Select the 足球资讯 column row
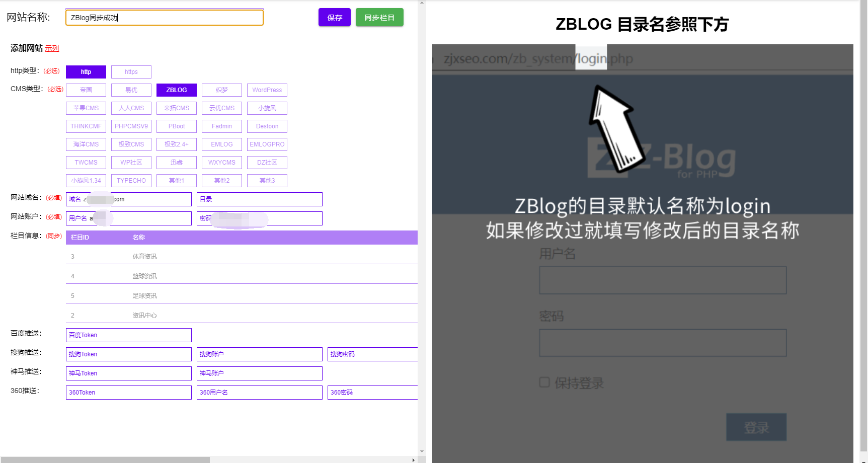868x463 pixels. 242,296
